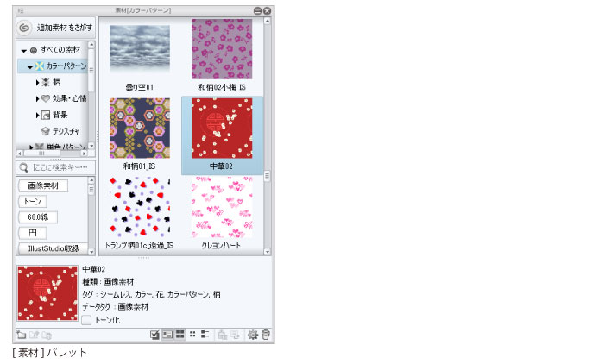Image resolution: width=599 pixels, height=364 pixels.
Task: Click the spiral icon beside 追加素材をさがす
Action: pyautogui.click(x=24, y=28)
